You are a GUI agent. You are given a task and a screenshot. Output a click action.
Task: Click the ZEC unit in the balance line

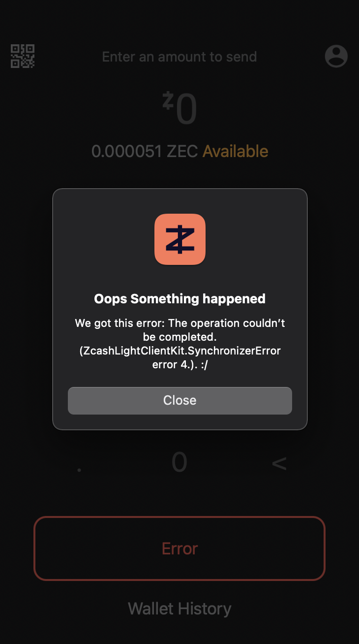(x=183, y=151)
